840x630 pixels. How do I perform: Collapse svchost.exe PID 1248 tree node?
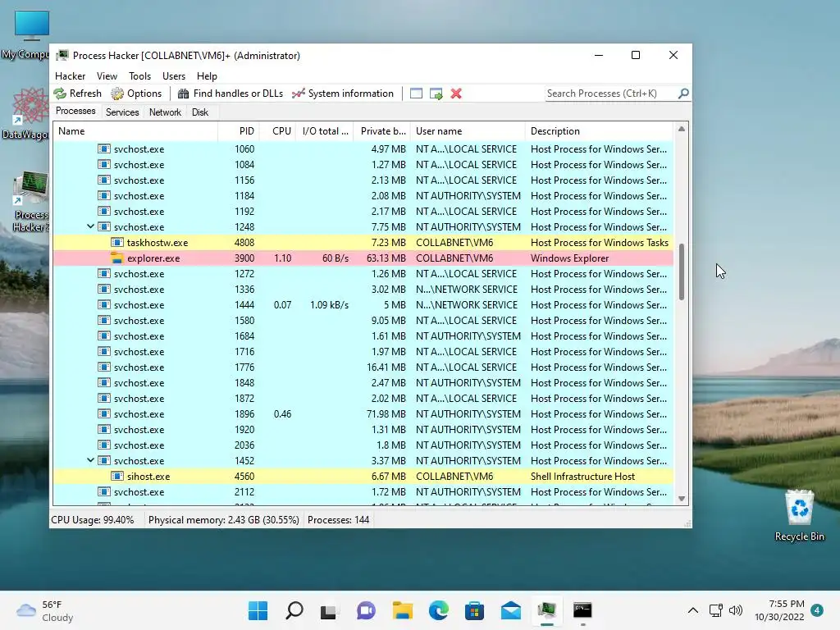(90, 226)
